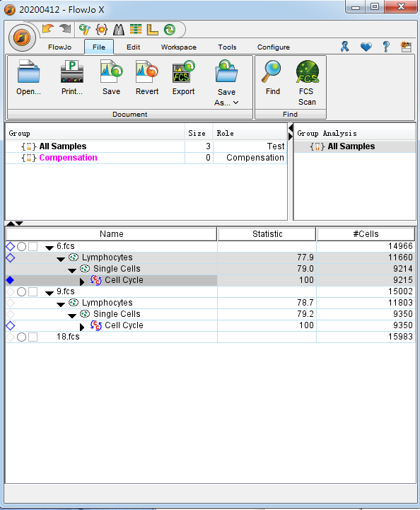Open the Table Editor icon
This screenshot has width=420, height=510.
coord(136,29)
